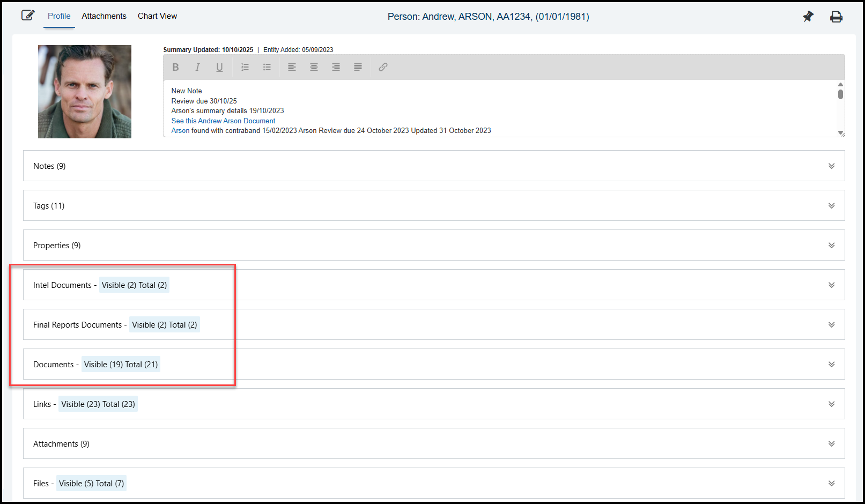
Task: Expand the Links section chevron
Action: coord(831,404)
